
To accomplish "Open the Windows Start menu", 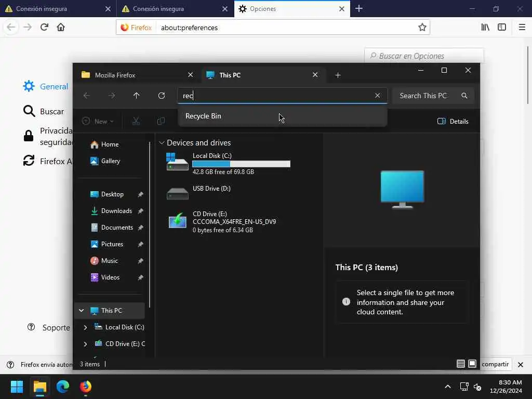I will point(17,387).
